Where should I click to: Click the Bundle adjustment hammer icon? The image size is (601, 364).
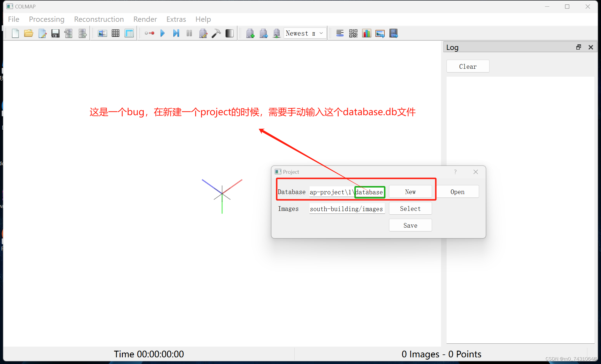pyautogui.click(x=216, y=33)
